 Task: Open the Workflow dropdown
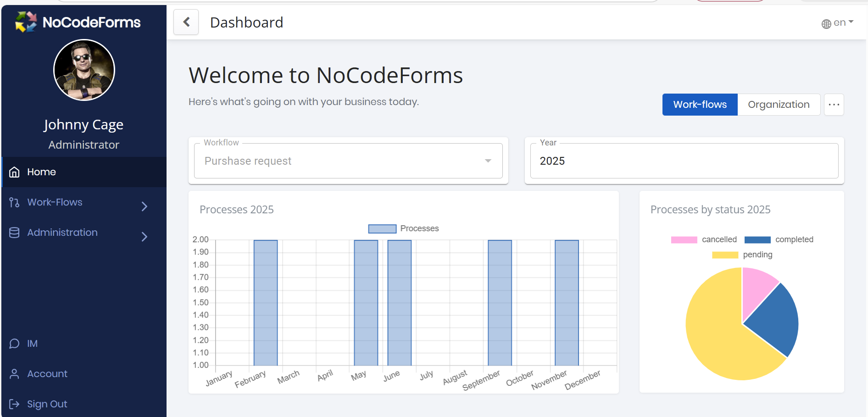348,161
